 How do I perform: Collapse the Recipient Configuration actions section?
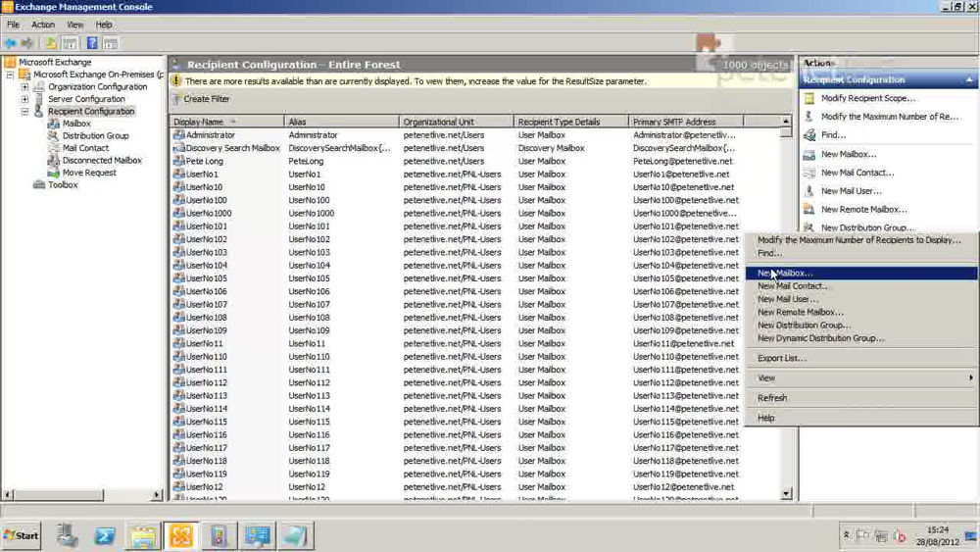point(969,80)
